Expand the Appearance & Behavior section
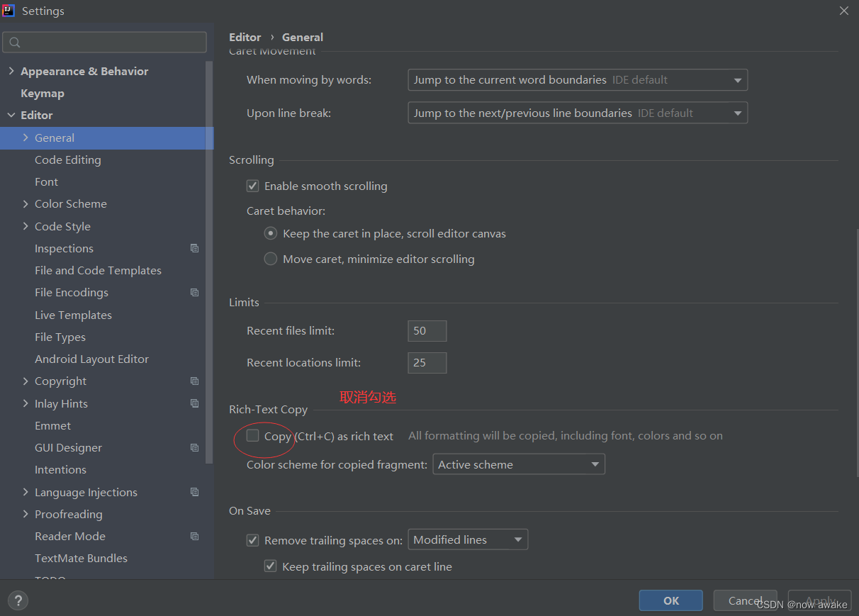The width and height of the screenshot is (859, 616). click(x=11, y=71)
